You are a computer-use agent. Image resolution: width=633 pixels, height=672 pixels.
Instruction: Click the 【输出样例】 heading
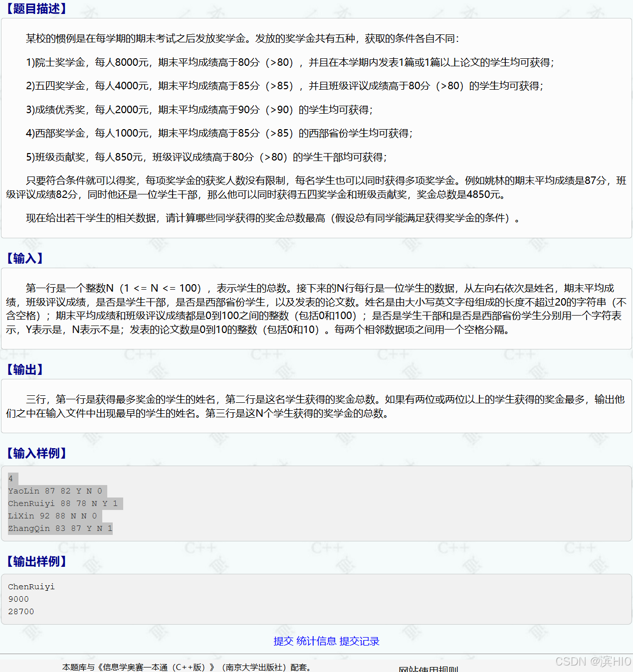[x=36, y=561]
